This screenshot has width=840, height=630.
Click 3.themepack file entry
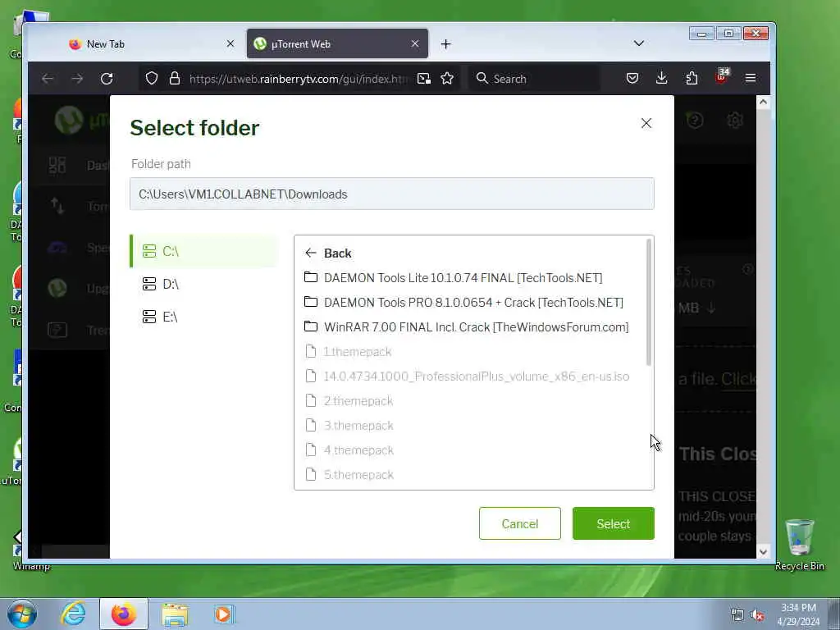[349, 426]
